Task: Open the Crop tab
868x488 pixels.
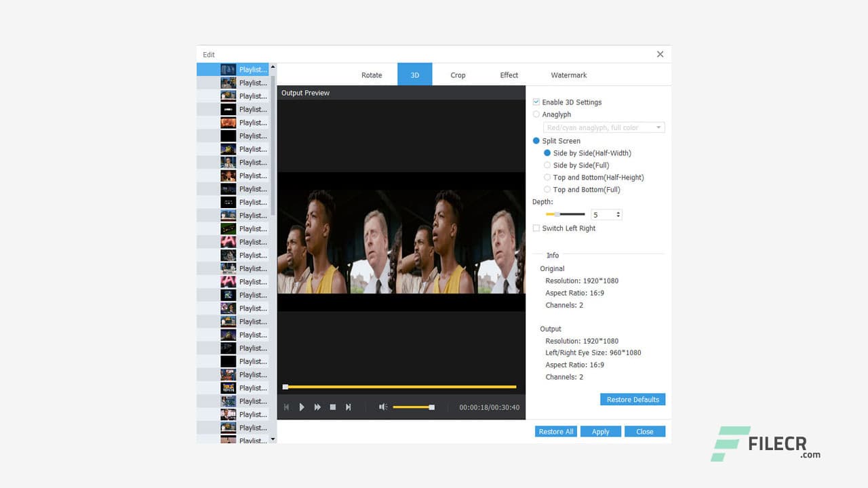Action: point(458,75)
